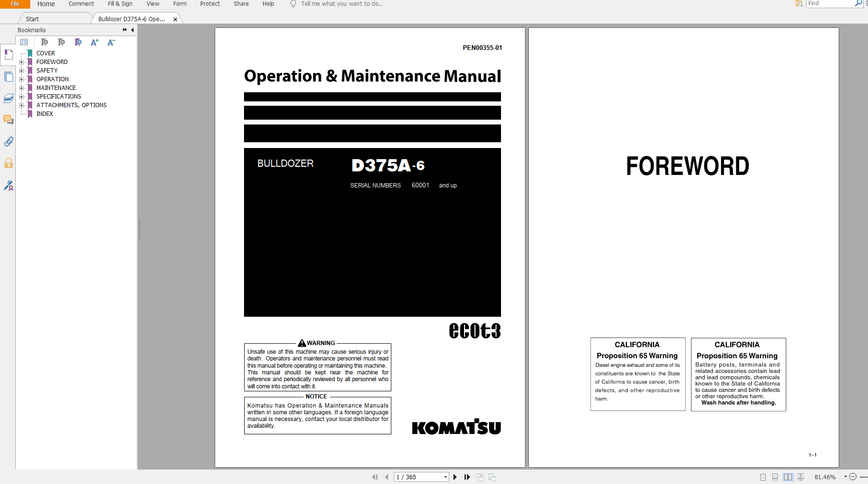Click the set bookmark destination icon
Image resolution: width=868 pixels, height=484 pixels.
pyautogui.click(x=78, y=42)
